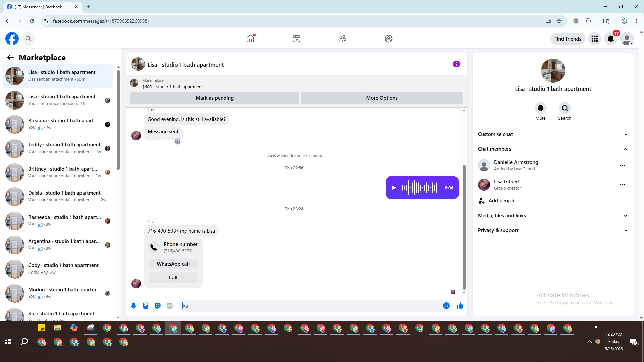Click the address bar URL
This screenshot has height=362, width=644.
[x=101, y=21]
